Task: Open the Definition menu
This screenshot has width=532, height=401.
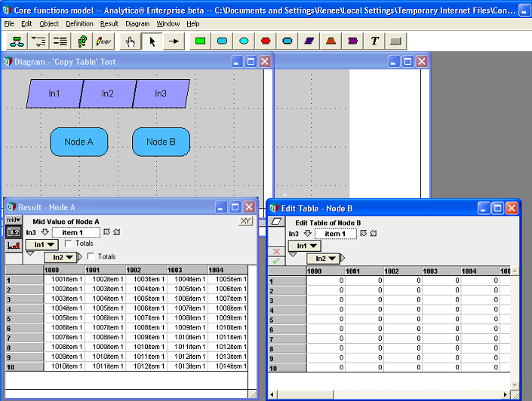Action: click(79, 23)
